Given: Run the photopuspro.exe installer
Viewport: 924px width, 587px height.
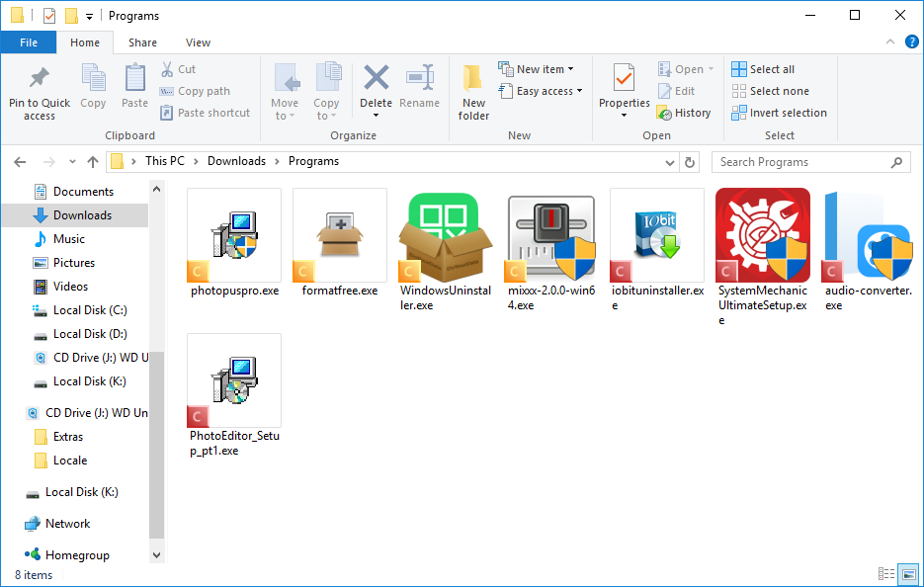Looking at the screenshot, I should click(233, 240).
